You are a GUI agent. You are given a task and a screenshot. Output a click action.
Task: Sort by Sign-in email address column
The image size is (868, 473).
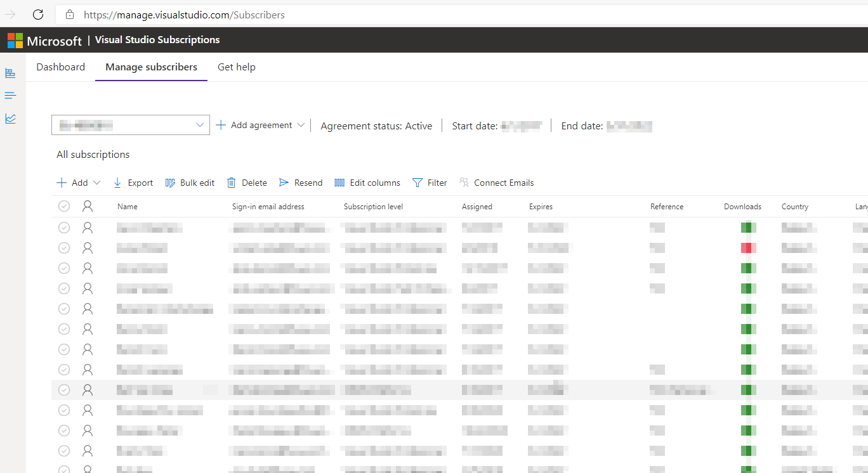point(268,207)
